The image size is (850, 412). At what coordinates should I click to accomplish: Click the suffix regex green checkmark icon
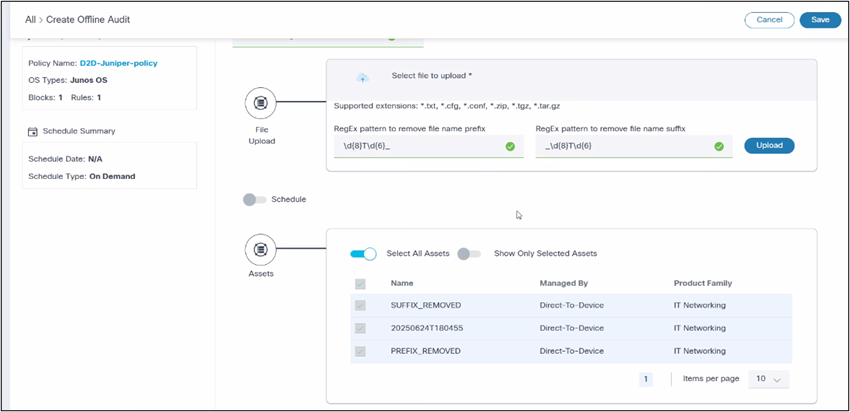tap(718, 146)
